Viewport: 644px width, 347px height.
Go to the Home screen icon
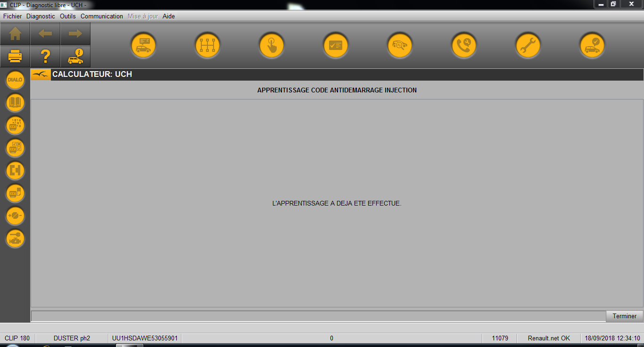pos(15,33)
